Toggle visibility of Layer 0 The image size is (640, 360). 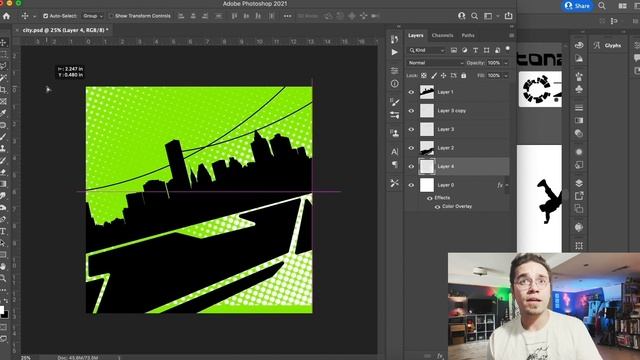(411, 185)
